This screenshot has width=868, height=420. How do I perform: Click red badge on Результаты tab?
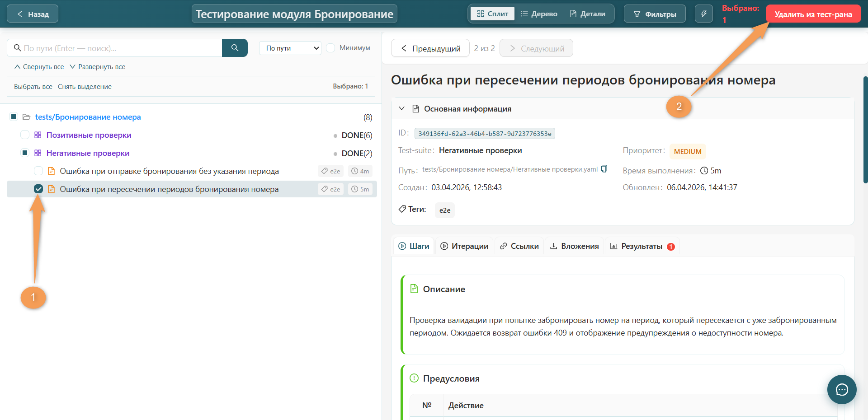click(671, 247)
